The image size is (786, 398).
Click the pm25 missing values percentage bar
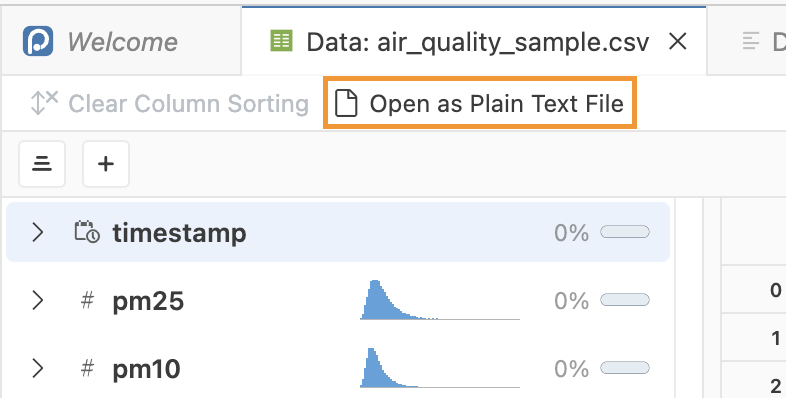tap(625, 300)
